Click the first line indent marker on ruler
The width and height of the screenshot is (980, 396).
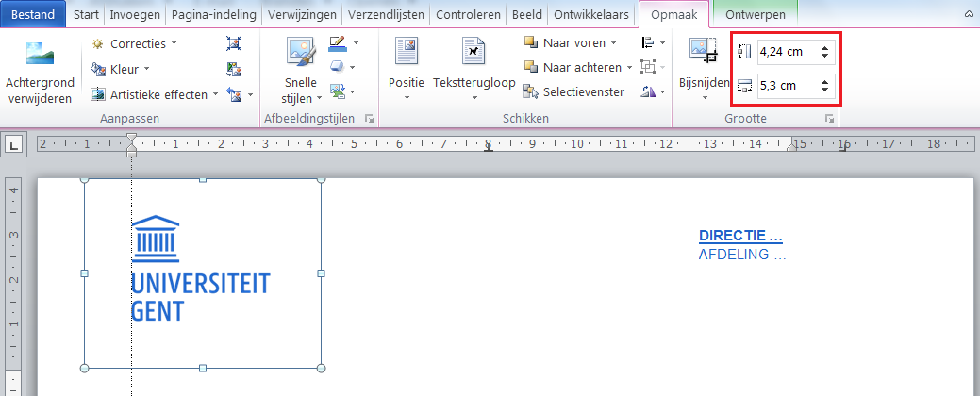coord(131,138)
